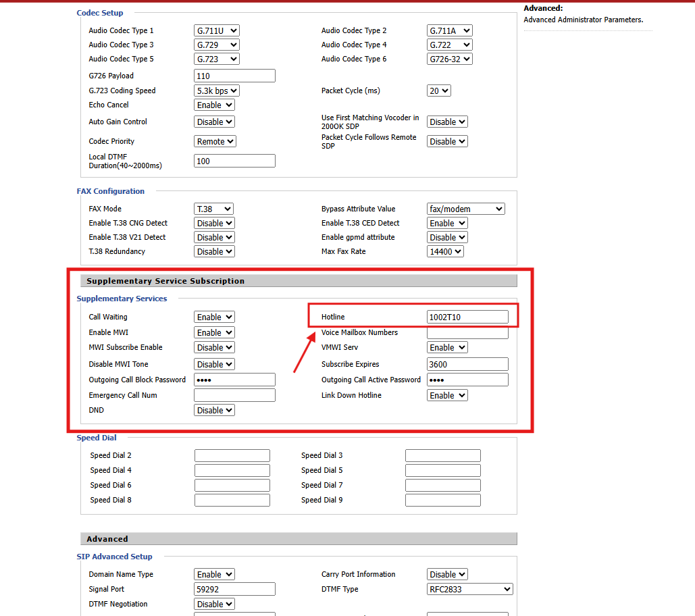Click the Speed Dial section title
The width and height of the screenshot is (695, 616).
coord(97,438)
